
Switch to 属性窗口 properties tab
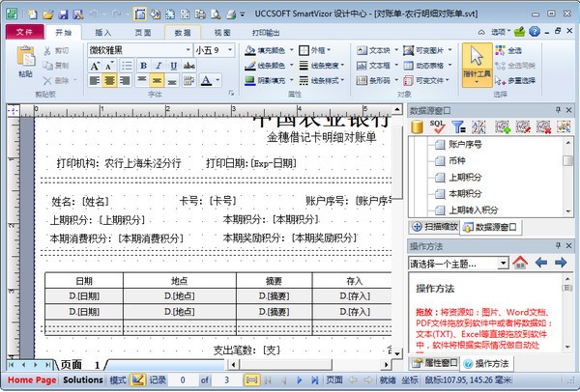point(435,363)
